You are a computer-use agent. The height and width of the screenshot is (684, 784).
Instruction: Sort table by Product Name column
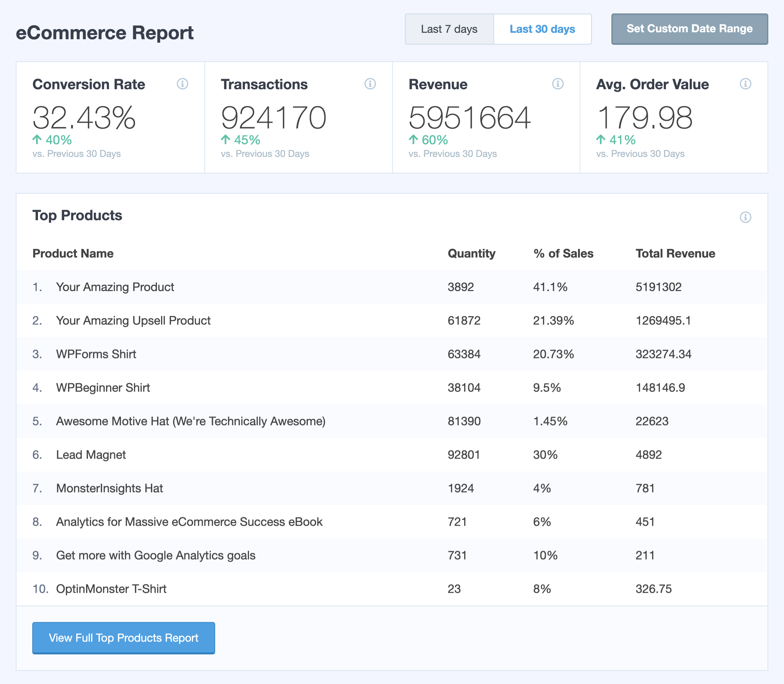(73, 253)
